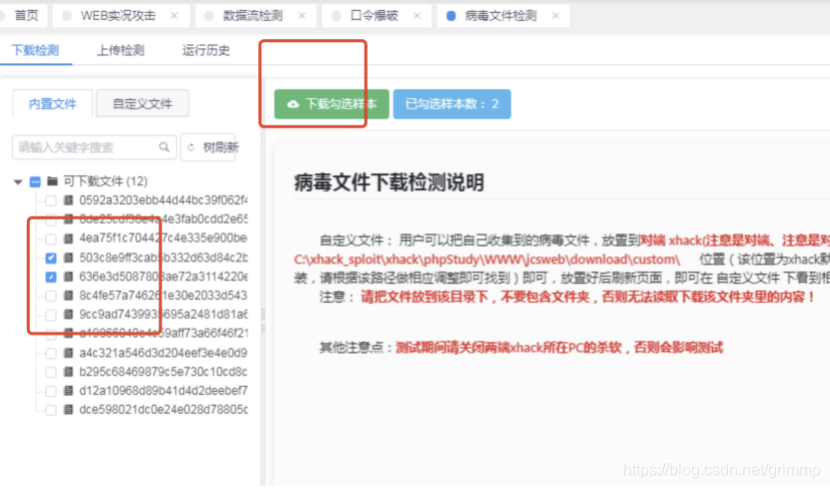Close the 口令爆破 tab

click(x=417, y=16)
